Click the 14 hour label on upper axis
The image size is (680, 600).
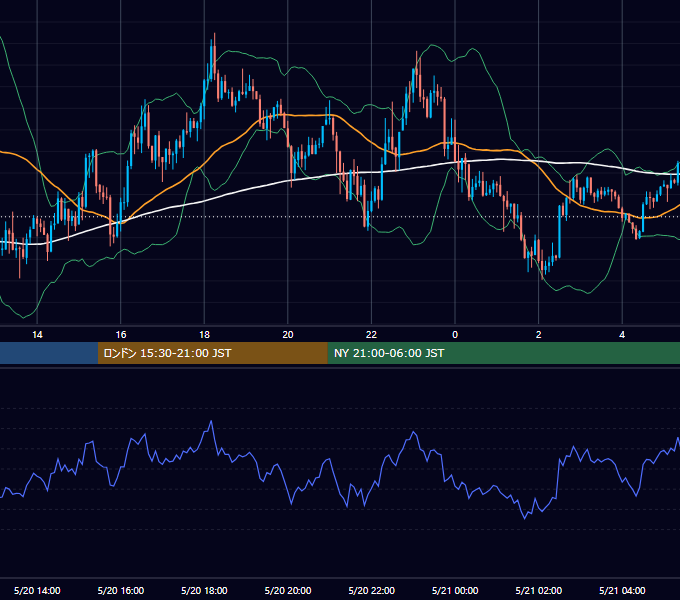(37, 335)
